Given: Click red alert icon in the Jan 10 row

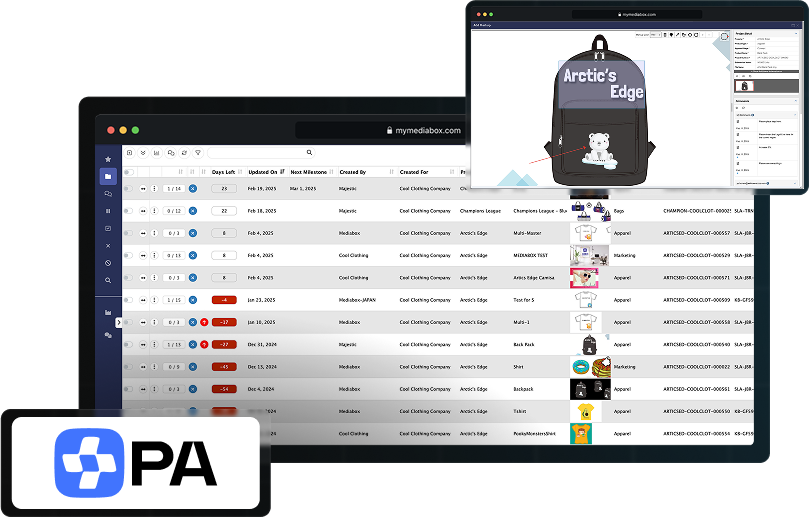Looking at the screenshot, I should 204,322.
